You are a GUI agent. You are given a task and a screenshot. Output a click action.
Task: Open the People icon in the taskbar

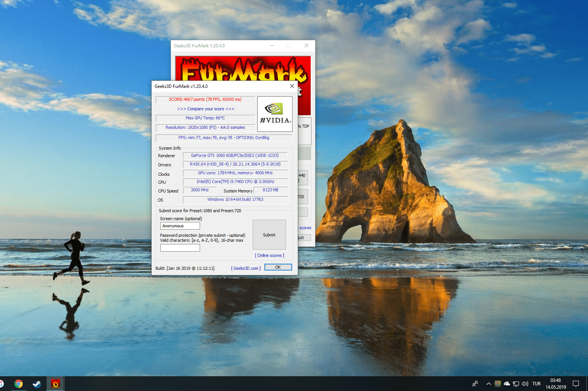point(475,384)
